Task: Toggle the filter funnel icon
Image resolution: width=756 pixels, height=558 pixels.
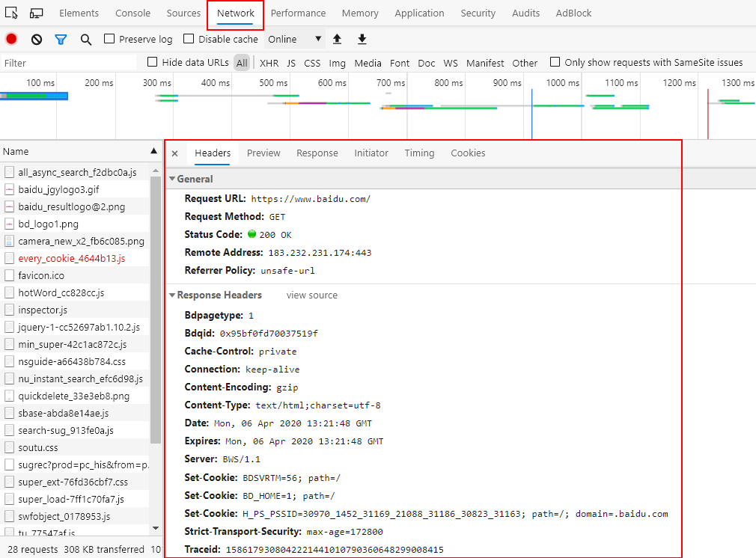Action: point(61,40)
